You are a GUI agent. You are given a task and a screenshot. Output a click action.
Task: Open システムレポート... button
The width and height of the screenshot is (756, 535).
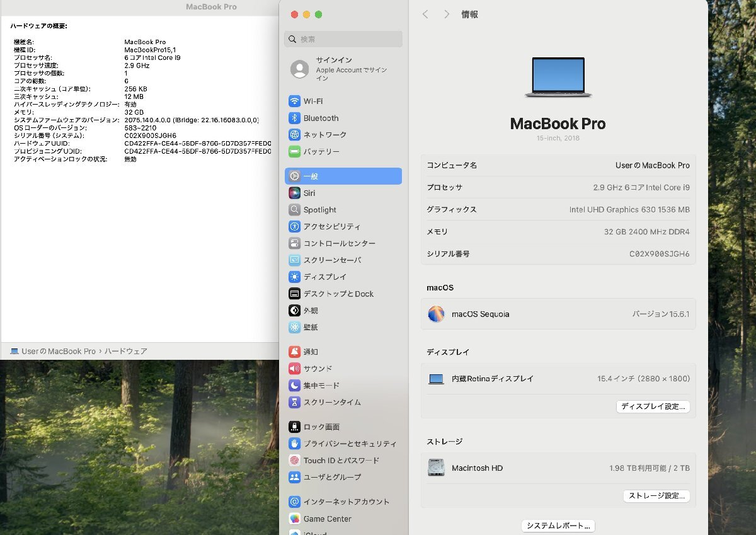click(x=558, y=526)
